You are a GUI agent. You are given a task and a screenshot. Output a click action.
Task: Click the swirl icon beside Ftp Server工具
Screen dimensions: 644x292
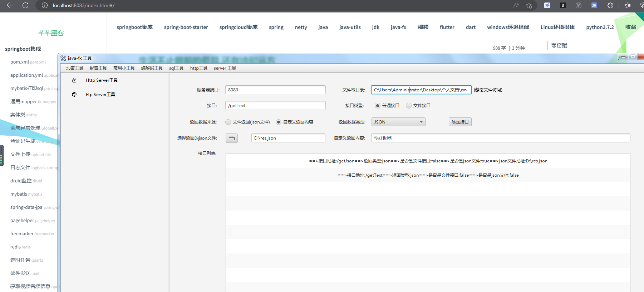point(74,95)
